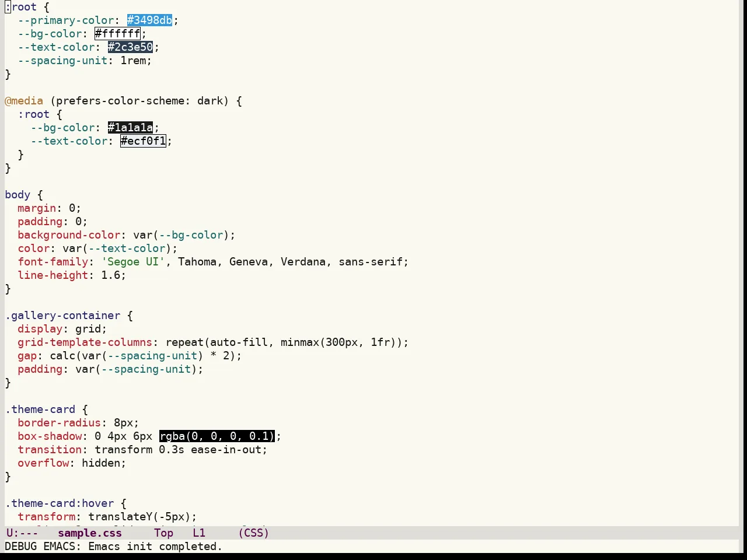
Task: Click the .theme-card:hover selector
Action: coord(59,503)
